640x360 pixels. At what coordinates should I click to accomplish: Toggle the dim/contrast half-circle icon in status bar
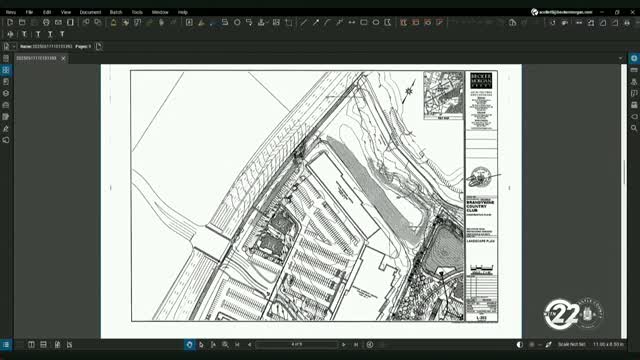pyautogui.click(x=520, y=344)
